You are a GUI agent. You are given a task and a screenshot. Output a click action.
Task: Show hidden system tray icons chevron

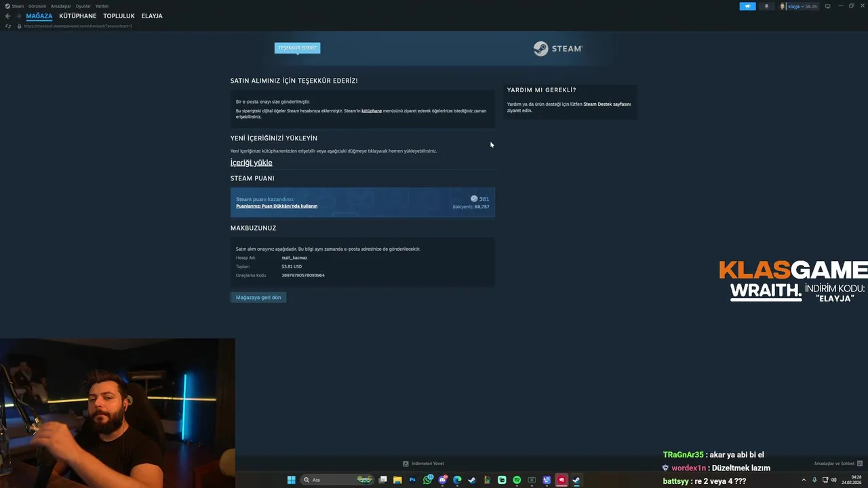pos(804,480)
